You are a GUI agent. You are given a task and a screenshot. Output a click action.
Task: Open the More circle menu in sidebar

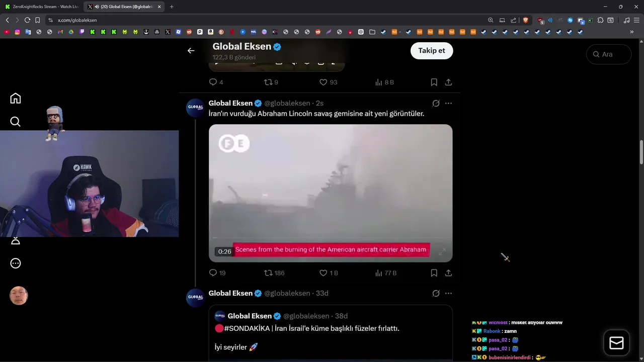(16, 263)
